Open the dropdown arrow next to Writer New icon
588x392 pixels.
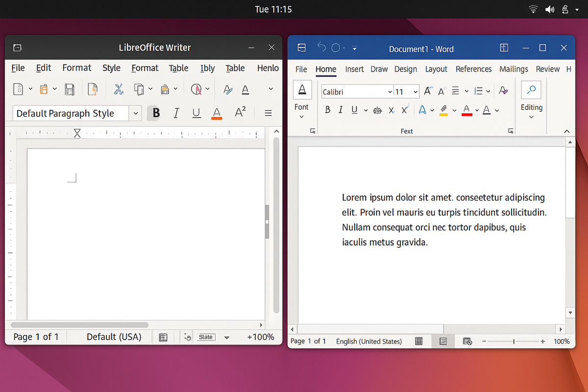[30, 89]
